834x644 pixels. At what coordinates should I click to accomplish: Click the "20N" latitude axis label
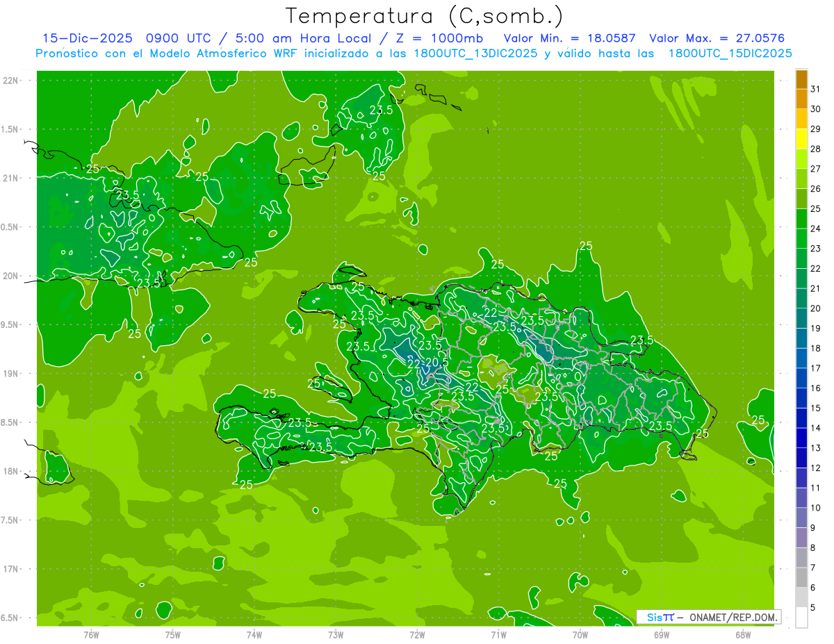tap(10, 276)
